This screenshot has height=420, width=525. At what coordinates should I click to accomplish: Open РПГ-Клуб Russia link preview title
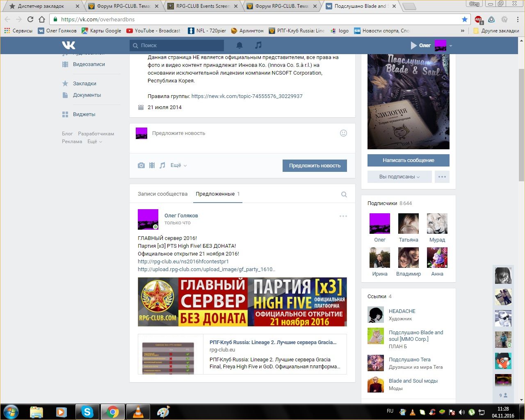273,342
